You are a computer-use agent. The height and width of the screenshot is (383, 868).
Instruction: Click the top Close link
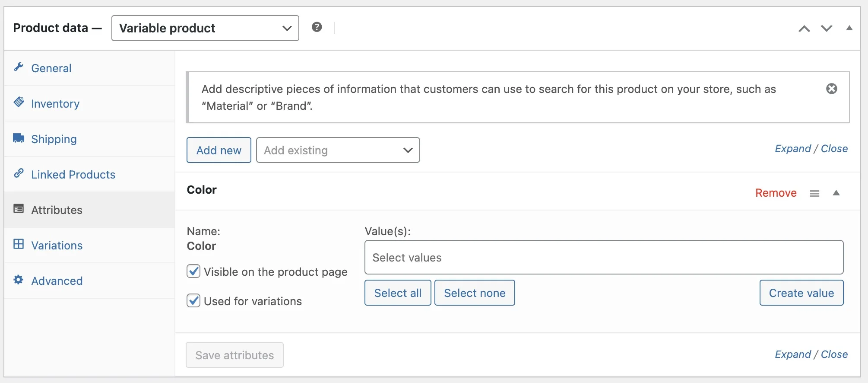[x=834, y=149]
